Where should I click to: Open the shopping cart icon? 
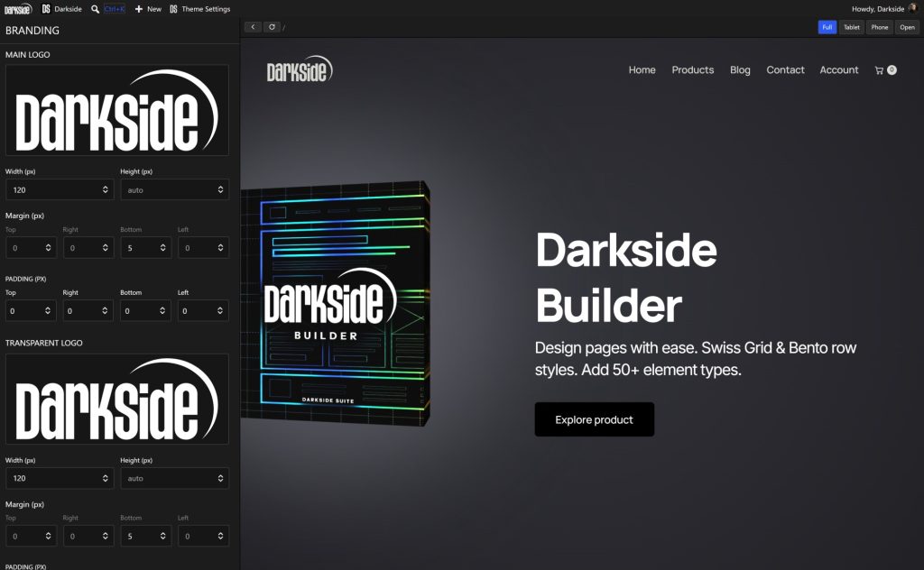pos(879,70)
